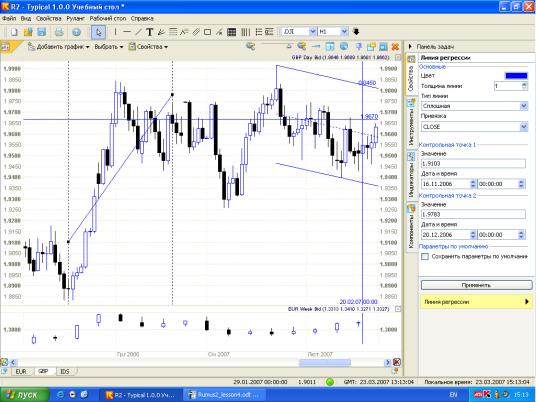Select the diagonal trend line tool
Screen dimensions: 536x402
pos(138,32)
